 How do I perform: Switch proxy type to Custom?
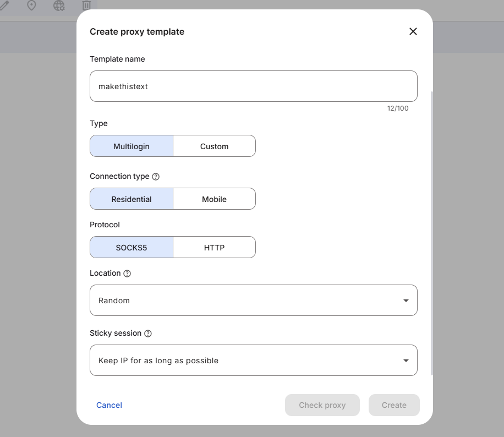pyautogui.click(x=214, y=146)
